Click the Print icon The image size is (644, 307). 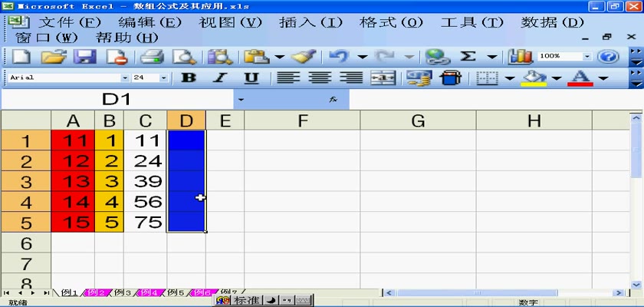coord(151,57)
